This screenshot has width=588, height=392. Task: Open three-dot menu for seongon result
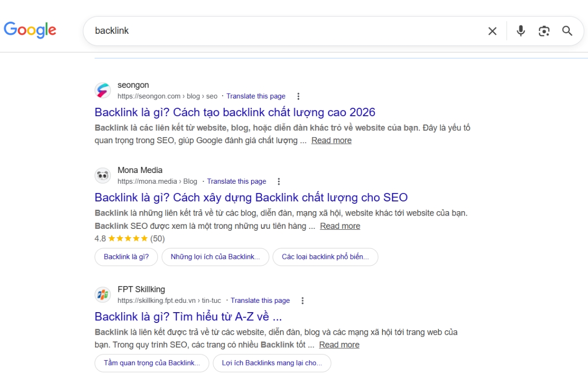[298, 97]
